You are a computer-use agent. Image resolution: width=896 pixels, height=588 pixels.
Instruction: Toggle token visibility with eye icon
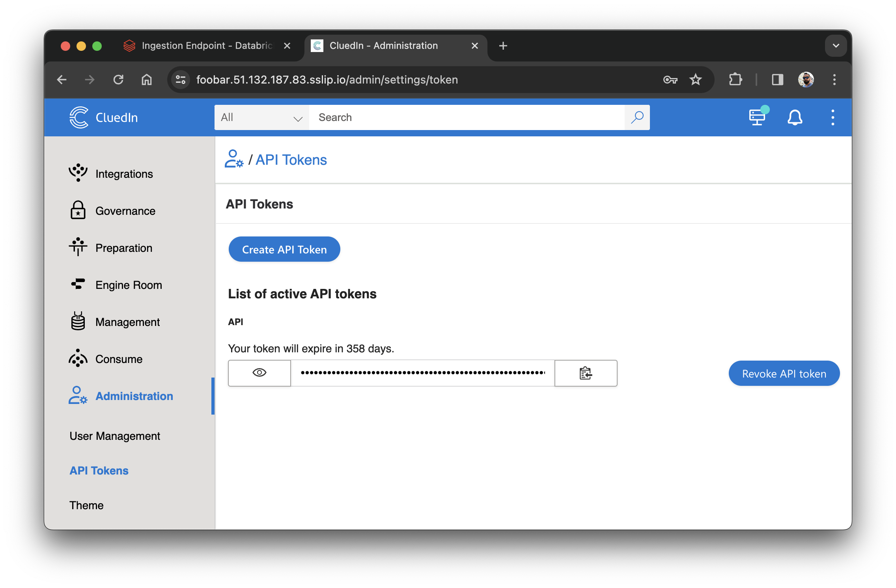pyautogui.click(x=259, y=373)
